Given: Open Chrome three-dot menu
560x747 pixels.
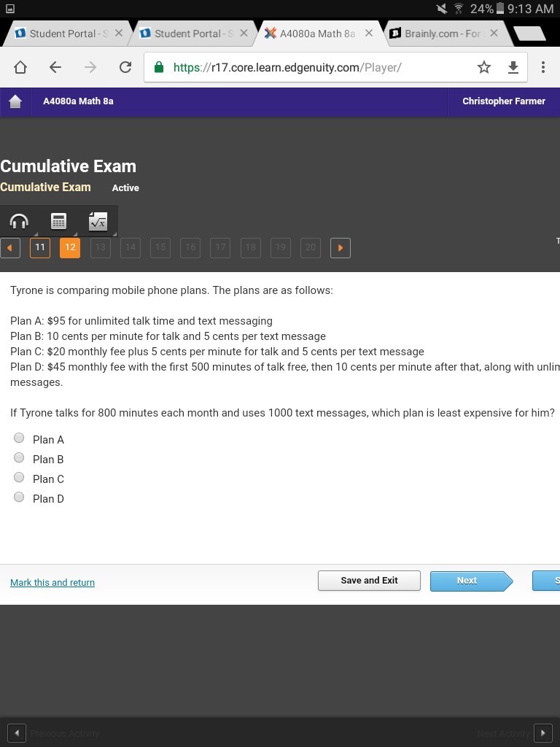Looking at the screenshot, I should pyautogui.click(x=542, y=67).
